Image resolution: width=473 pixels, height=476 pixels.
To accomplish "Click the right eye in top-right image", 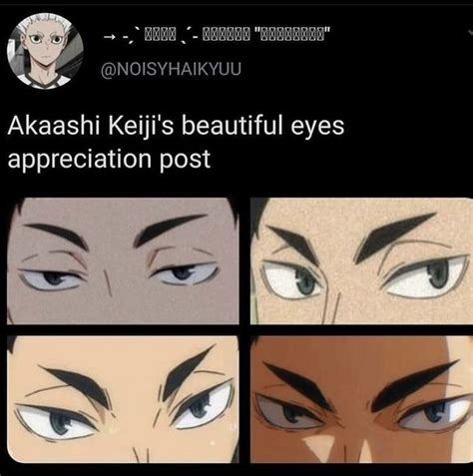I will click(427, 275).
